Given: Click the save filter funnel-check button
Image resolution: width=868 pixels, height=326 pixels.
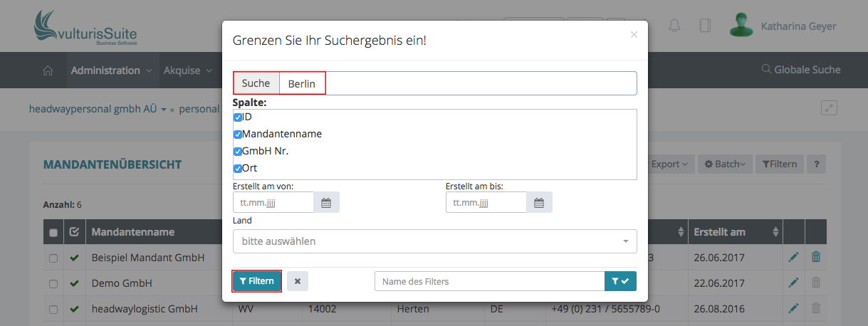Looking at the screenshot, I should (x=620, y=281).
